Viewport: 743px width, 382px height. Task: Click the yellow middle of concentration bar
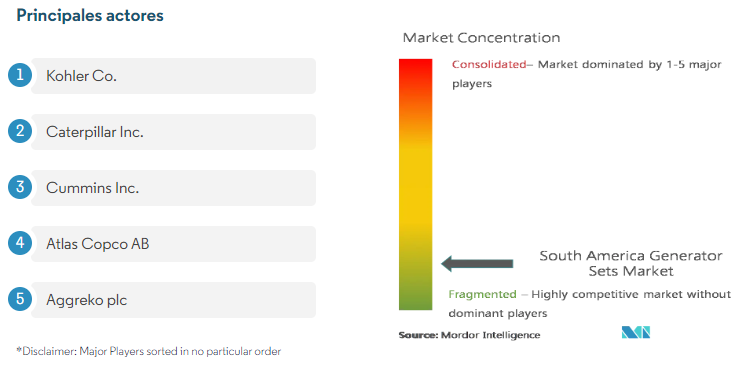click(416, 185)
